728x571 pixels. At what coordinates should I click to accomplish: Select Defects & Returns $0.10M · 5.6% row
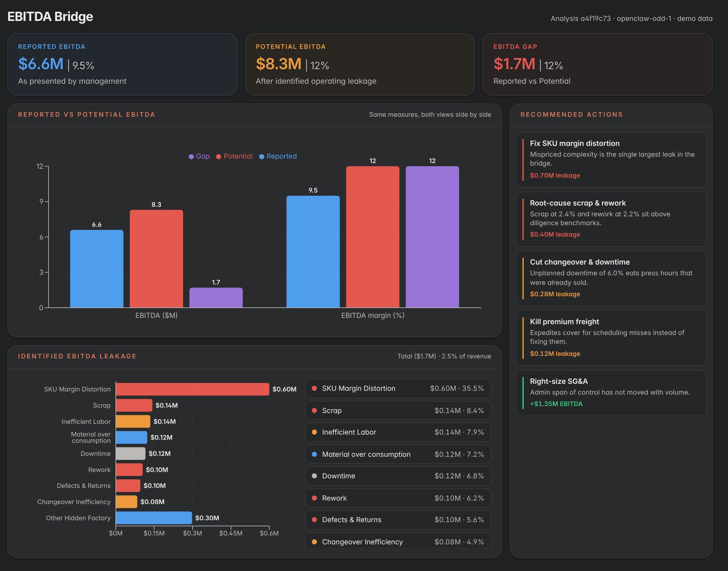coord(398,520)
